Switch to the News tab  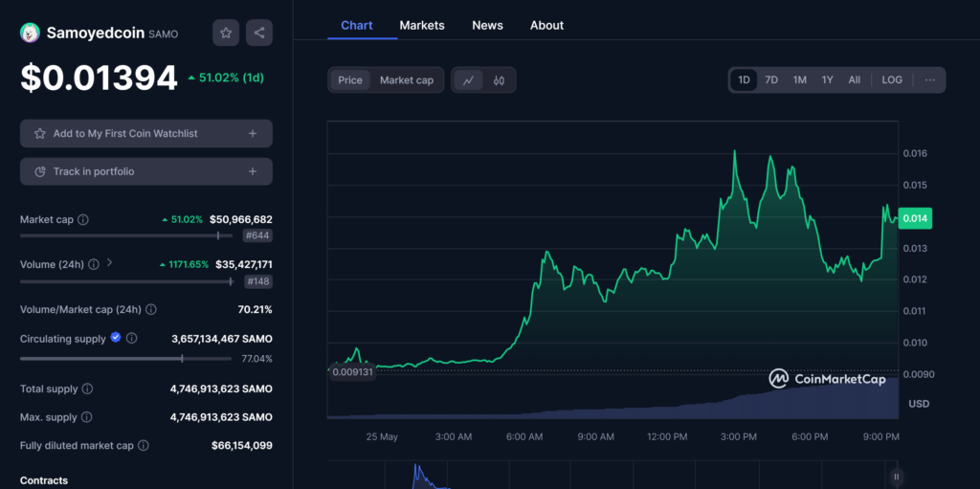click(x=487, y=26)
